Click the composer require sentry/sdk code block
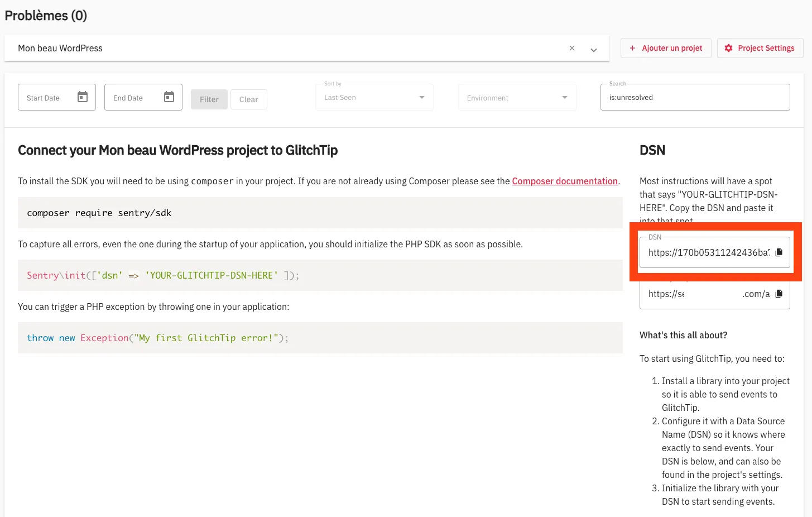Viewport: 812px width, 517px height. (x=320, y=213)
